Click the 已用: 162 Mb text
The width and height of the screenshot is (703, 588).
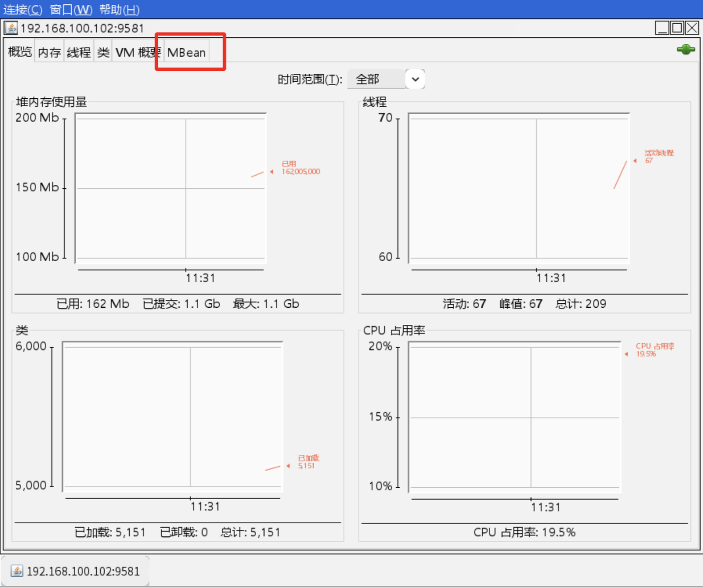(93, 304)
